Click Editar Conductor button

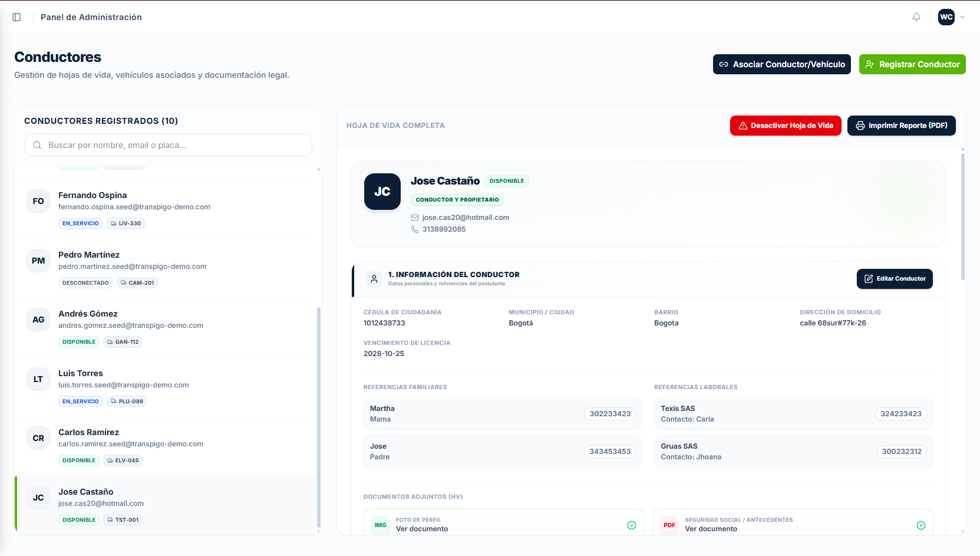pyautogui.click(x=895, y=279)
